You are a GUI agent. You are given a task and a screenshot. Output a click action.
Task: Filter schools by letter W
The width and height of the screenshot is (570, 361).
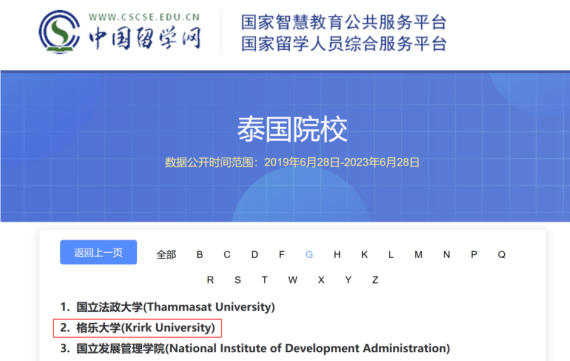click(x=293, y=280)
